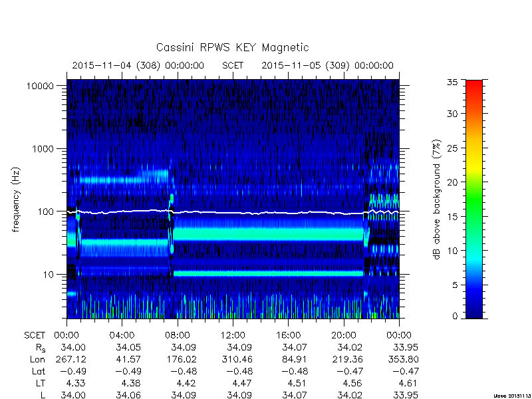Click the 'Lon' row label
This screenshot has width=532, height=399.
[x=37, y=359]
